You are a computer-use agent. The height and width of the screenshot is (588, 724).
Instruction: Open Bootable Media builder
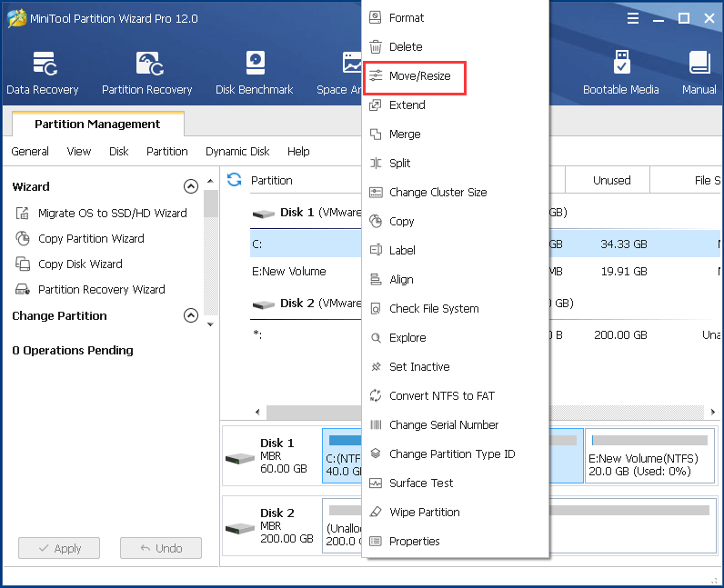(x=620, y=73)
